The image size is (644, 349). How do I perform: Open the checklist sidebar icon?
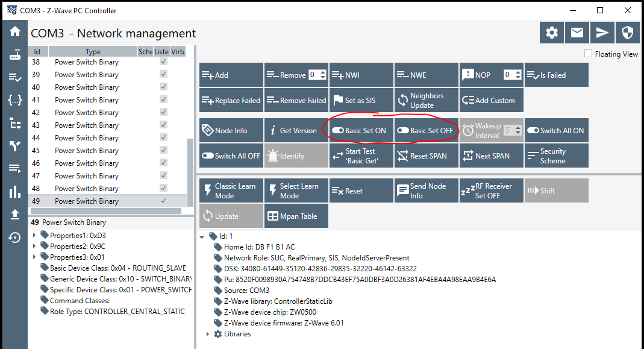click(15, 77)
